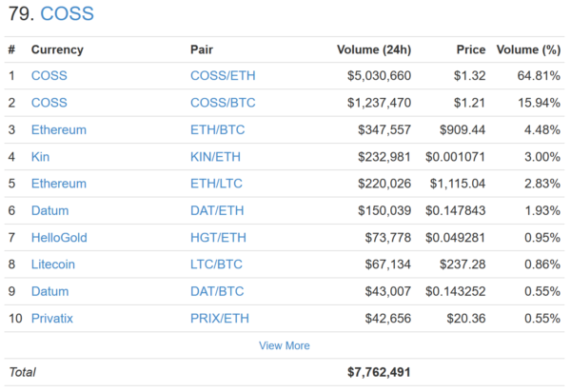Open the COSS/BTC pair link
The width and height of the screenshot is (571, 392).
(x=223, y=103)
